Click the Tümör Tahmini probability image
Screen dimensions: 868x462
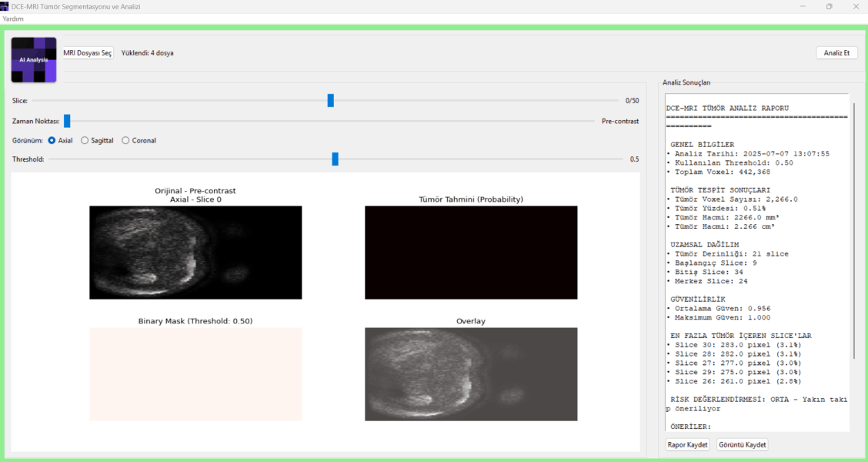tap(471, 253)
